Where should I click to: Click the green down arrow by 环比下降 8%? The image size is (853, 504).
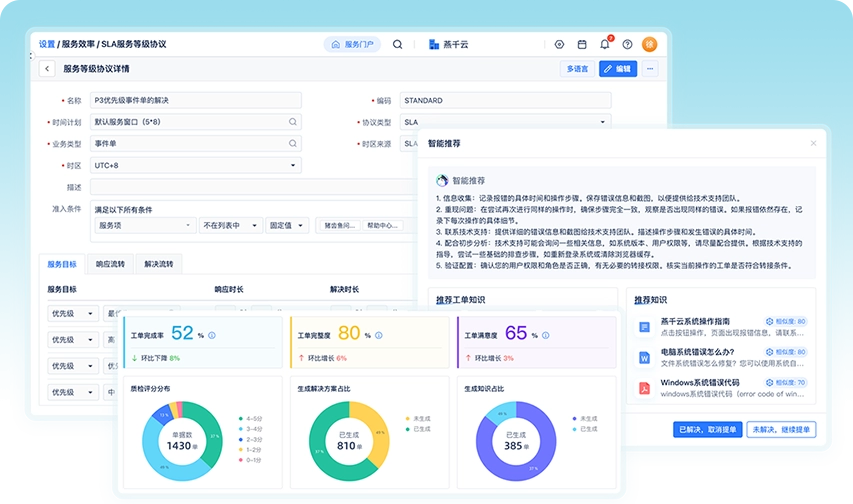click(x=134, y=358)
